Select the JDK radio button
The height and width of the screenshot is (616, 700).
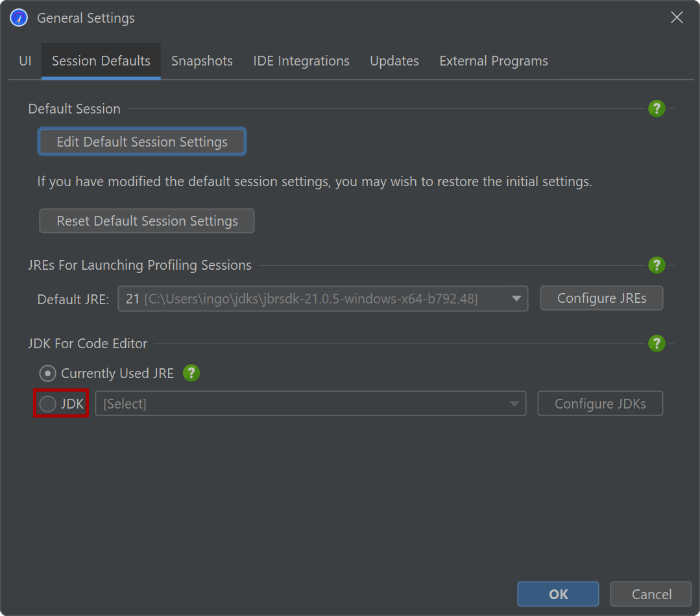pyautogui.click(x=48, y=404)
